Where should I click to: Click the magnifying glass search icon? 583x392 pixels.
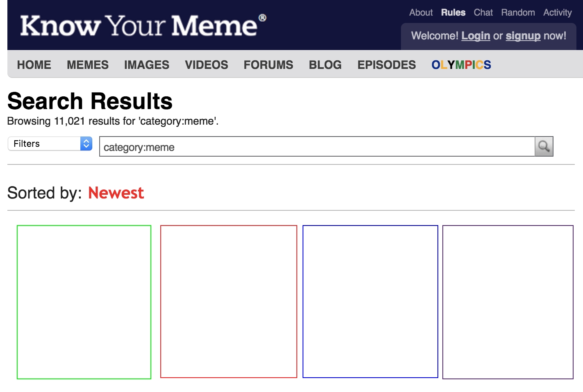(544, 146)
